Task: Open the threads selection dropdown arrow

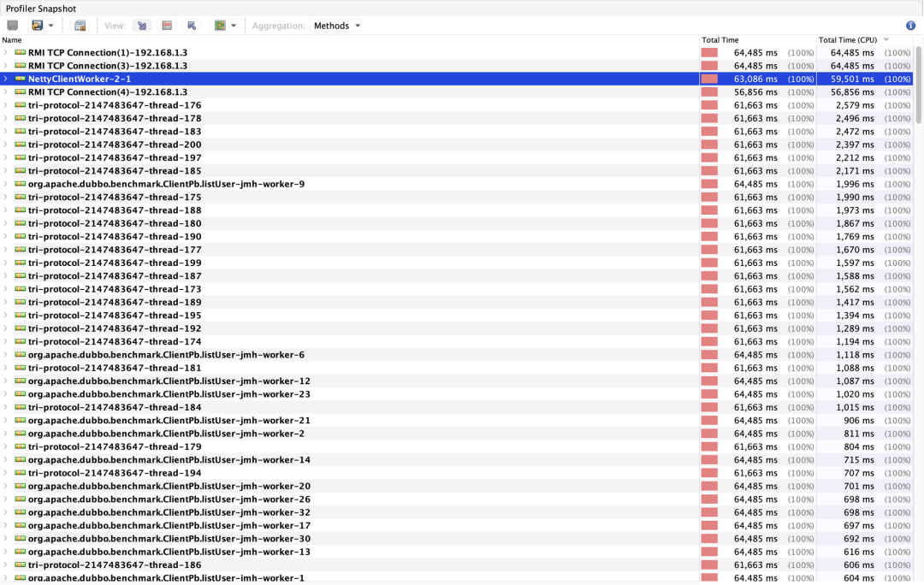Action: (x=234, y=26)
